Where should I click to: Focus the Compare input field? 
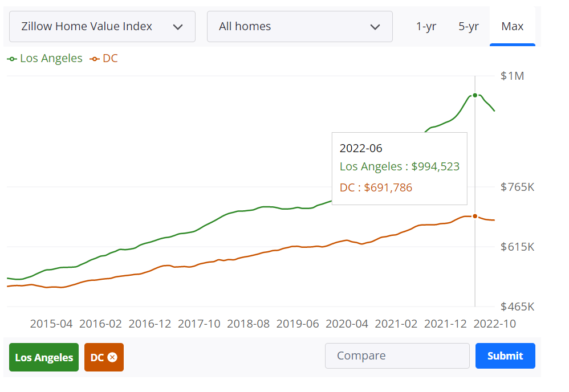click(x=397, y=356)
